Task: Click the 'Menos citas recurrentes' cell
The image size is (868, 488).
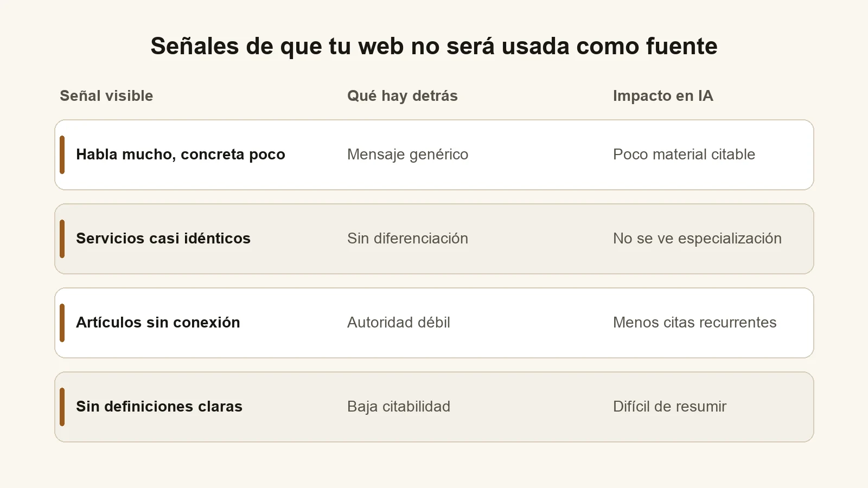Action: pyautogui.click(x=695, y=323)
